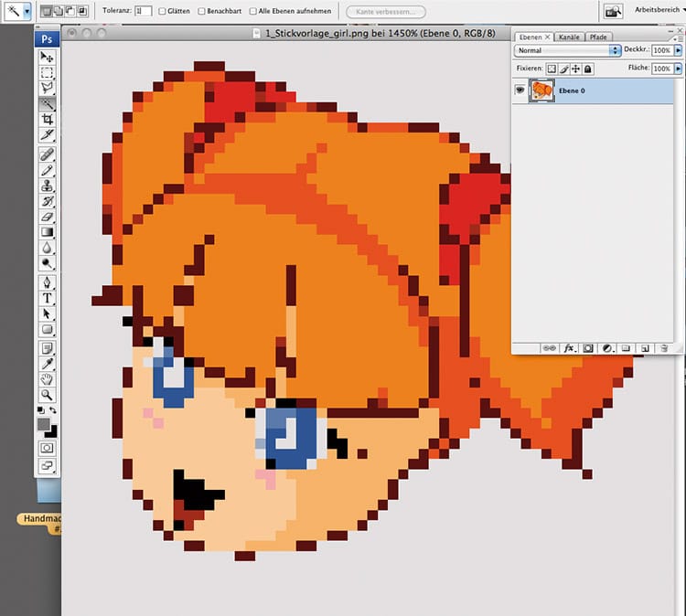This screenshot has width=686, height=616.
Task: Select the Move tool
Action: tap(47, 57)
